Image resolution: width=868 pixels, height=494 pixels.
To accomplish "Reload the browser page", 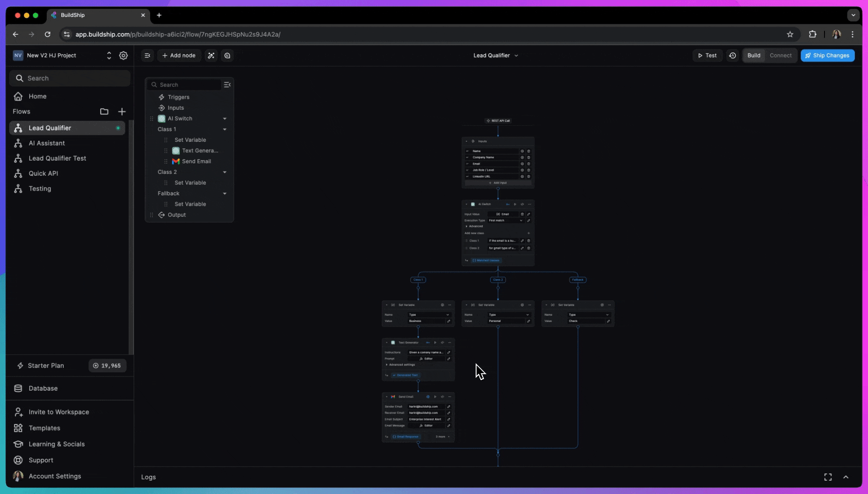I will point(48,34).
